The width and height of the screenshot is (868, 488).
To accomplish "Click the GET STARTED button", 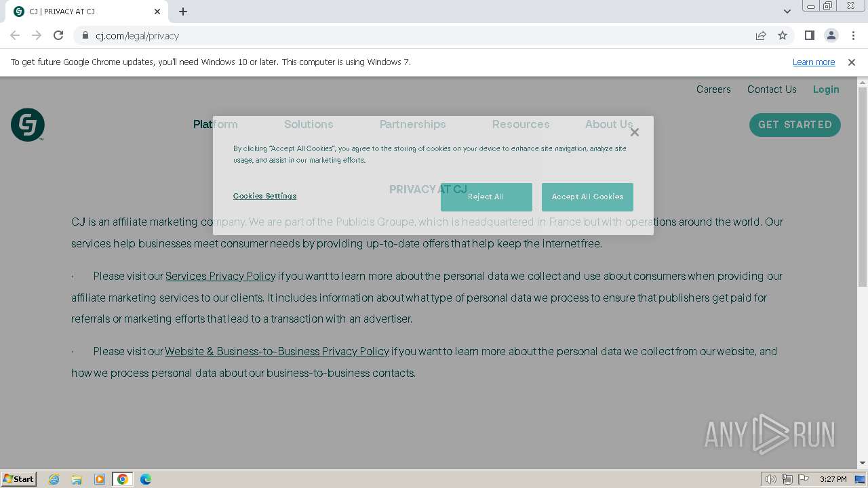I will pos(795,125).
